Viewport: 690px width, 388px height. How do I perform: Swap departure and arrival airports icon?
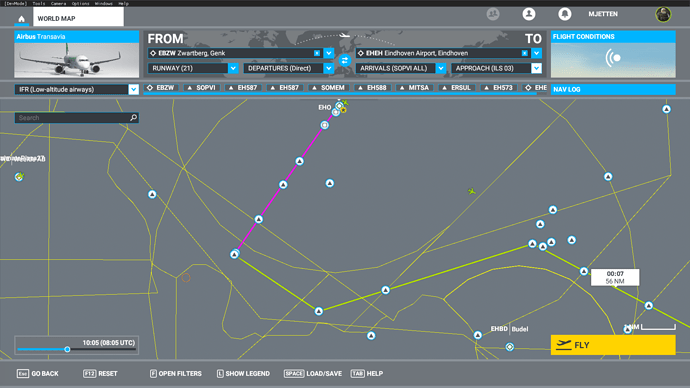click(345, 60)
